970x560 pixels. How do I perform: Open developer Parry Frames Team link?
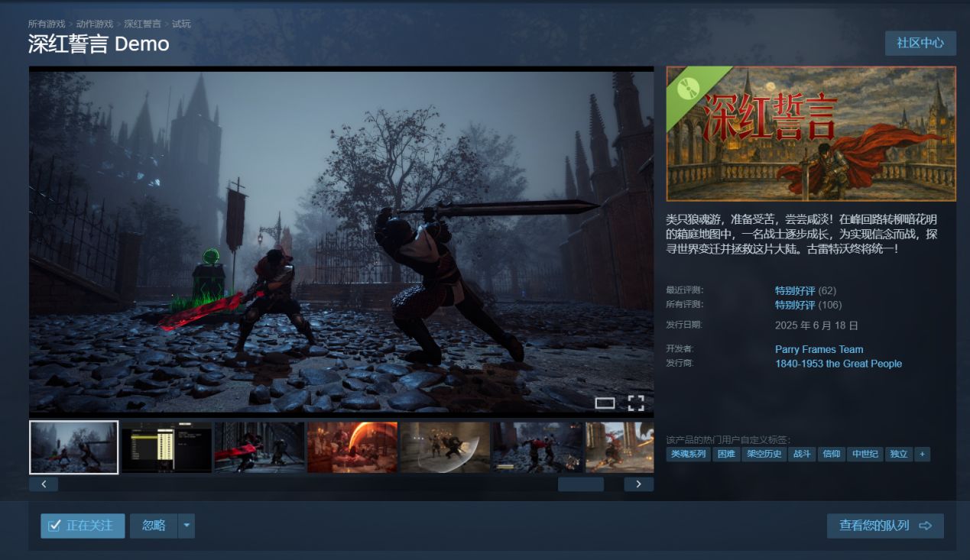pos(819,349)
